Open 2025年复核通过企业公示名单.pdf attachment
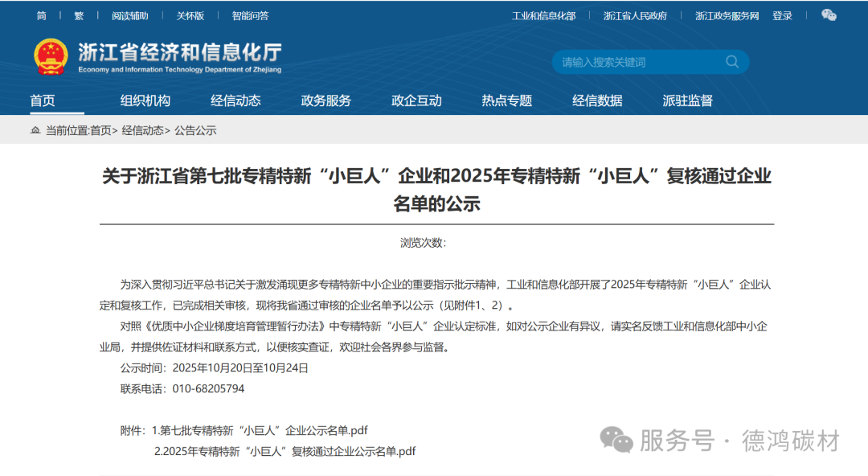Image resolution: width=868 pixels, height=476 pixels. coord(285,451)
